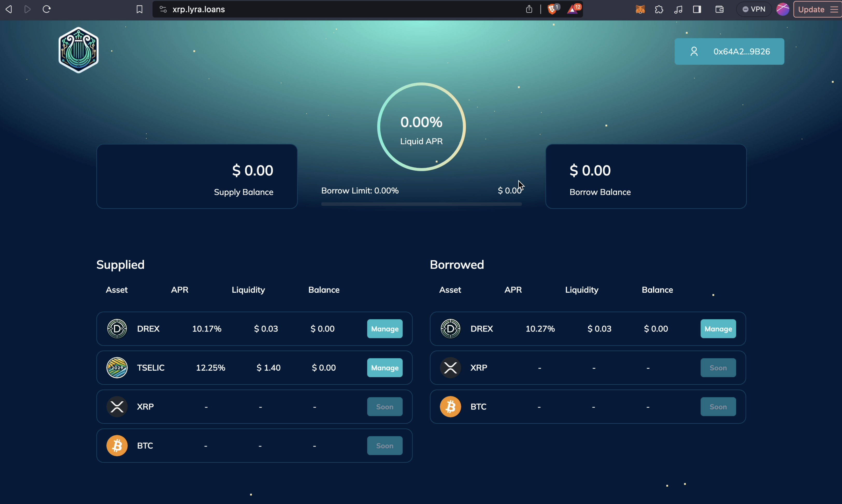Click the TSELIC 2029 token icon

(117, 368)
